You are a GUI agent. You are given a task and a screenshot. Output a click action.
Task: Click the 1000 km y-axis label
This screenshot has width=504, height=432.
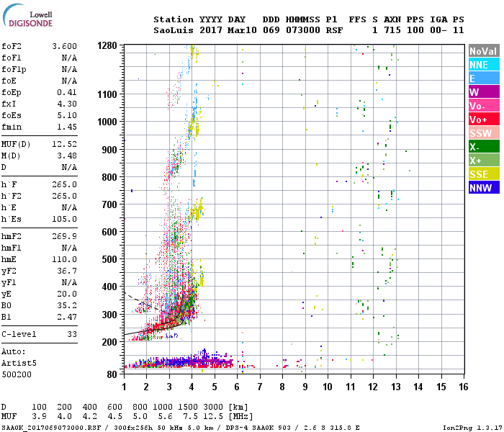coord(107,122)
